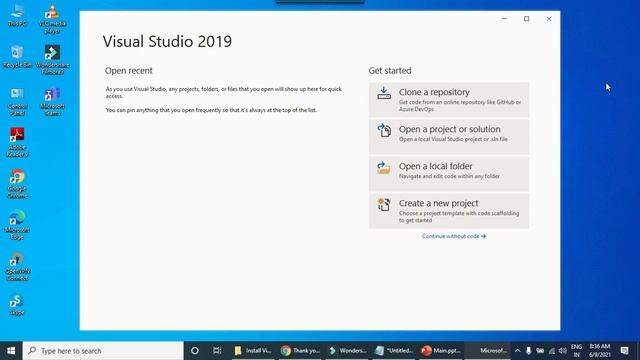Click the Open a project or solution icon
Image resolution: width=640 pixels, height=360 pixels.
click(384, 130)
